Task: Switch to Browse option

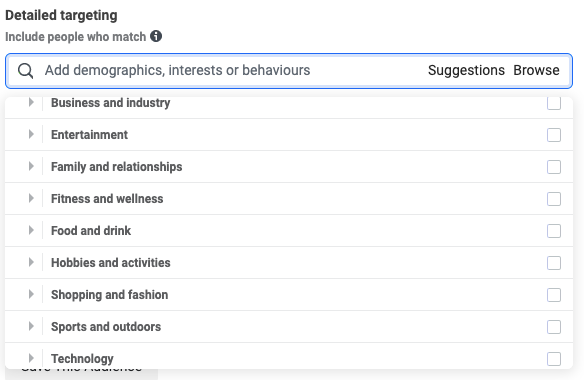Action: point(536,70)
